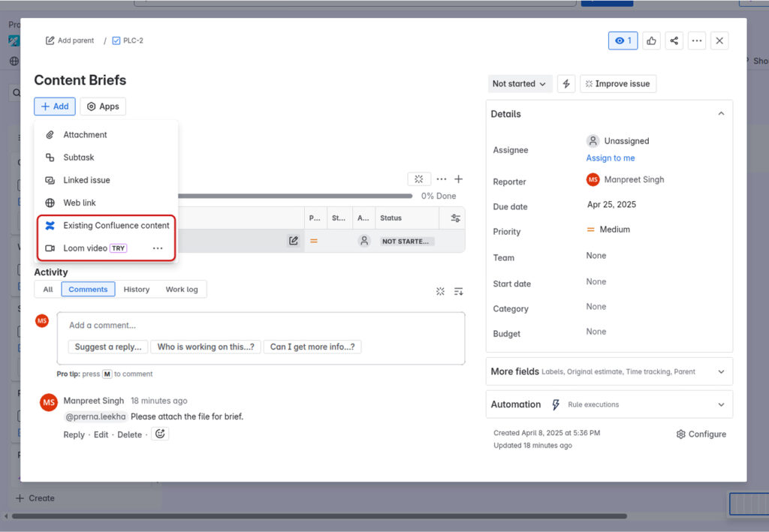Viewport: 769px width, 532px height.
Task: Click Who is working on this...? suggestion
Action: 206,347
